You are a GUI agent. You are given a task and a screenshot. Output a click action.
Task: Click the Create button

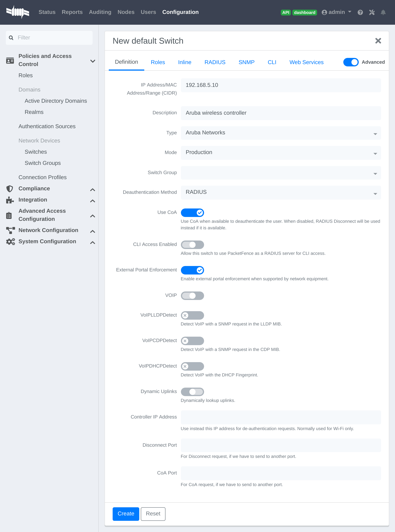click(x=126, y=514)
